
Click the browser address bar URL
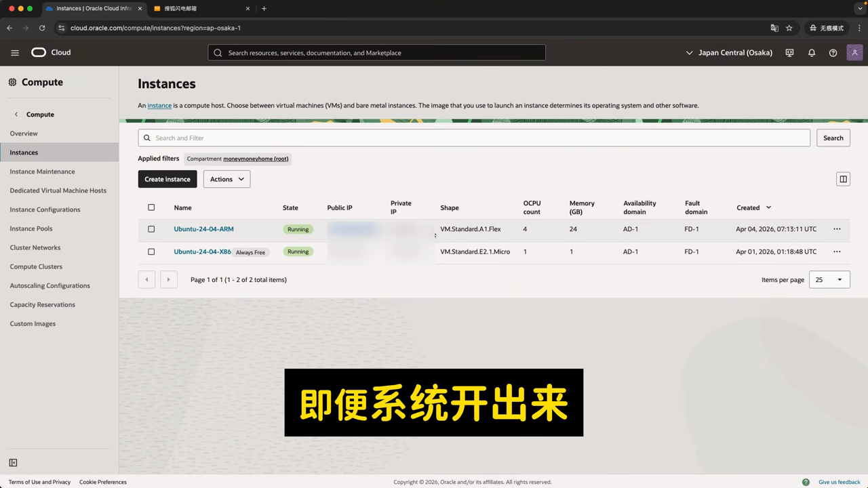point(155,28)
